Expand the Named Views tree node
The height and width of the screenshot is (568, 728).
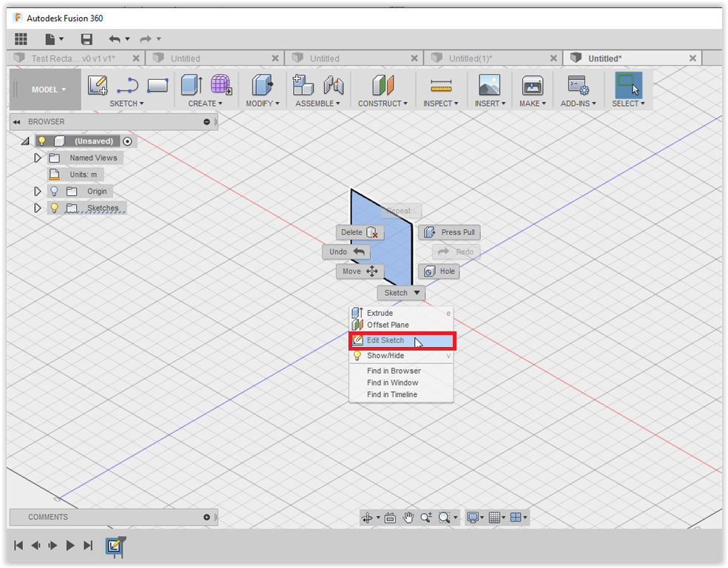38,158
